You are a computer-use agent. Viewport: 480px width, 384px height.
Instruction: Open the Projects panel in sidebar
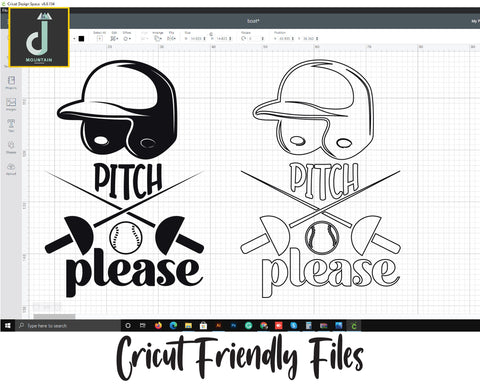click(11, 82)
